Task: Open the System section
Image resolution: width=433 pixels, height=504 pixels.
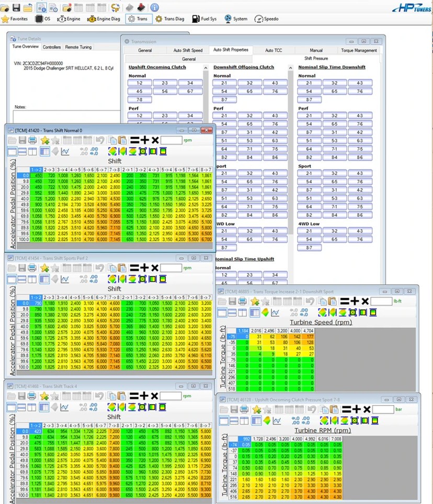Action: [236, 19]
